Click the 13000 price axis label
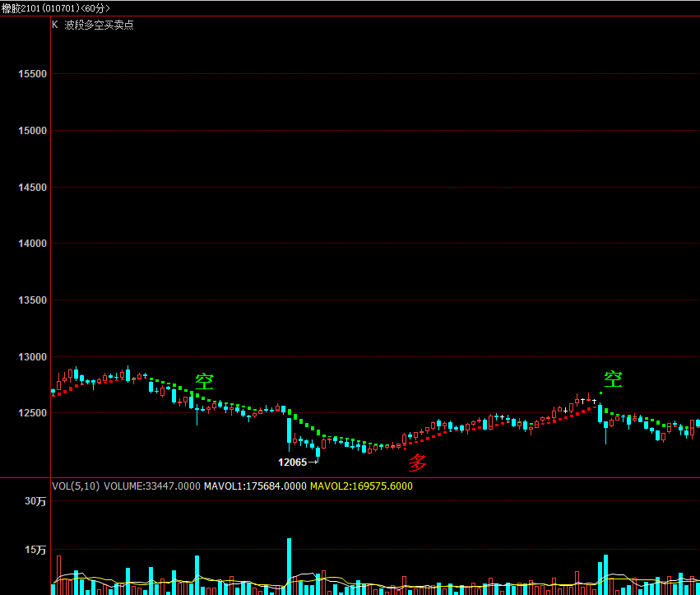700x595 pixels. click(32, 357)
